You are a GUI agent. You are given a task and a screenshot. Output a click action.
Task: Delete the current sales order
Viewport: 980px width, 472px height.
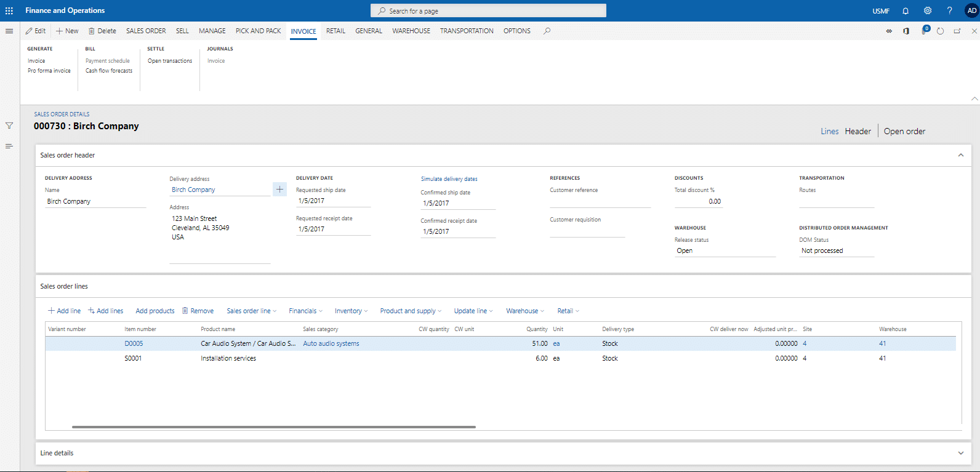pyautogui.click(x=102, y=31)
